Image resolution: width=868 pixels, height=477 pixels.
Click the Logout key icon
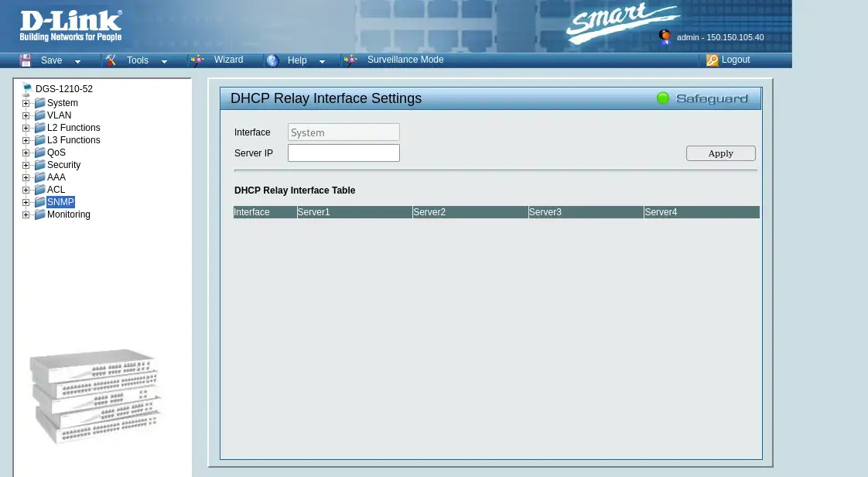point(712,60)
